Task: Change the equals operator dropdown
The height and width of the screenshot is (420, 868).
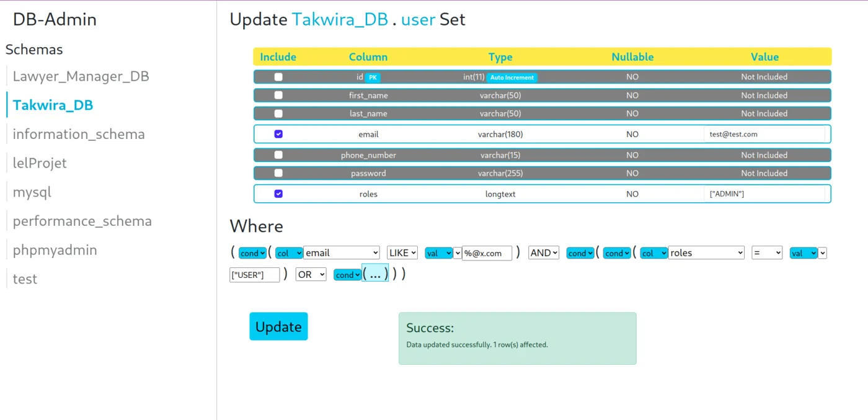Action: click(x=767, y=253)
